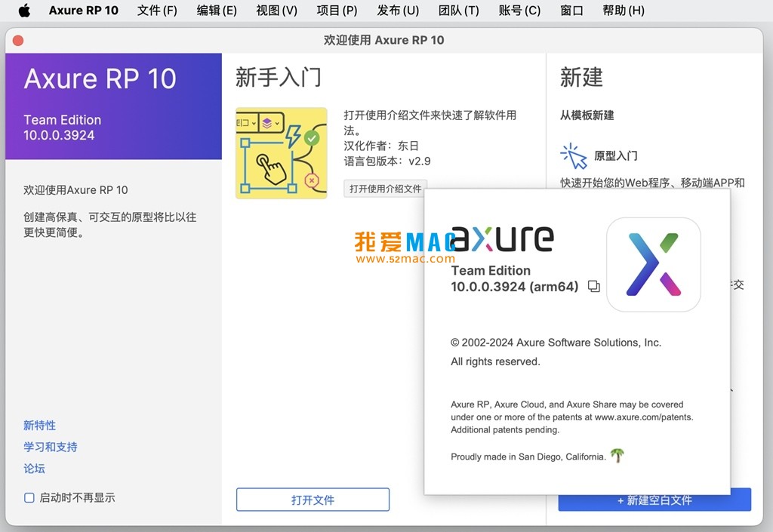Screen dimensions: 773x532
Task: Click the 新建 heading
Action: click(x=581, y=77)
